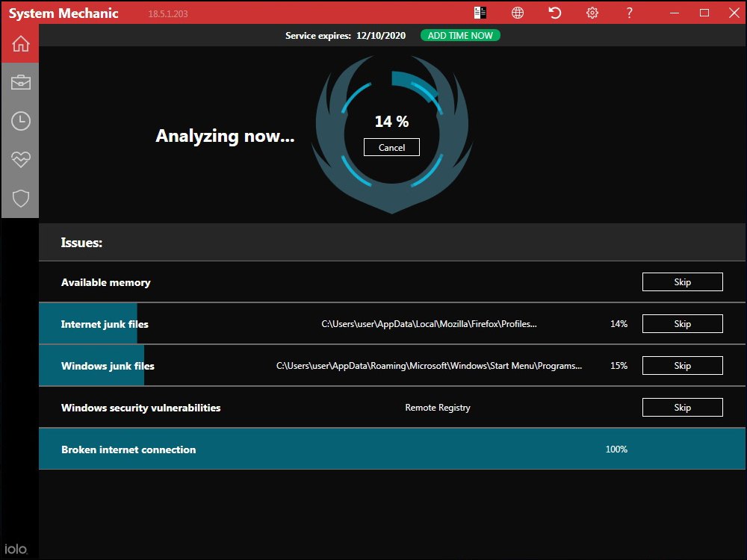The height and width of the screenshot is (560, 747).
Task: Click the restore/undo icon in title bar
Action: point(554,13)
